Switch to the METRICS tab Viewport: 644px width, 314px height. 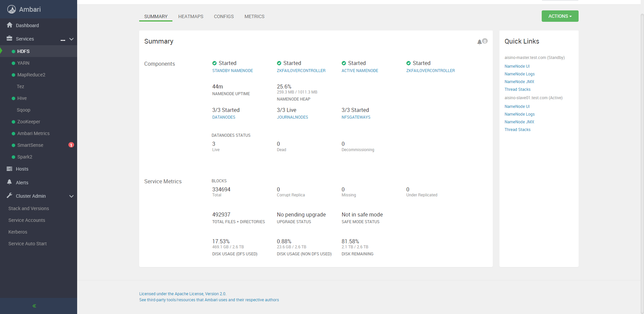(254, 16)
